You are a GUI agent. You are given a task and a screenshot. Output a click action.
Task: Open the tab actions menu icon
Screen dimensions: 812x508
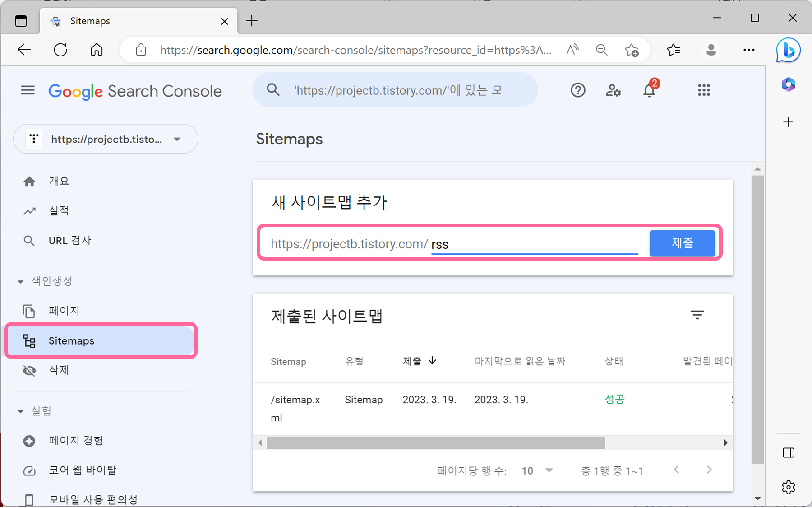pyautogui.click(x=21, y=21)
